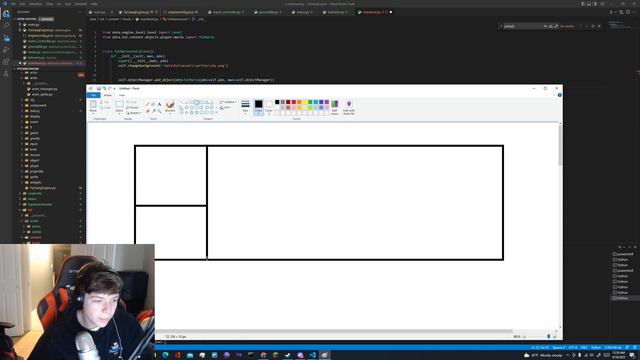
Task: Click the Paint zoom slider handle
Action: pos(548,337)
